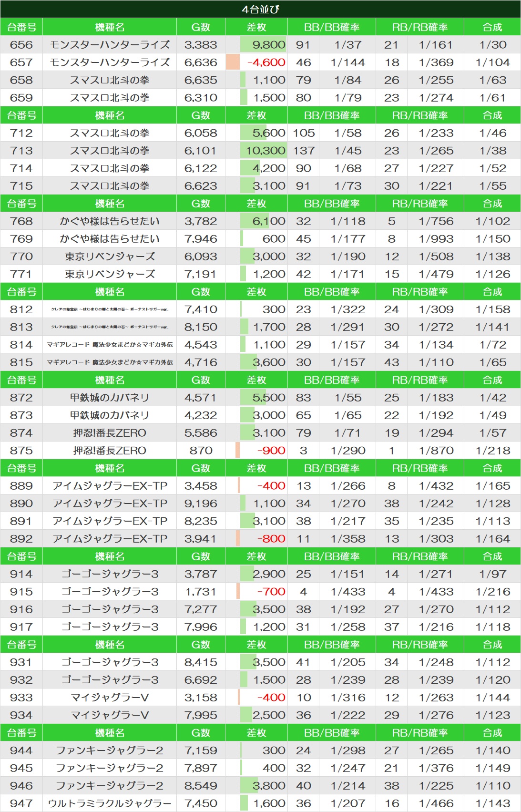Select machine number 889

tap(21, 486)
